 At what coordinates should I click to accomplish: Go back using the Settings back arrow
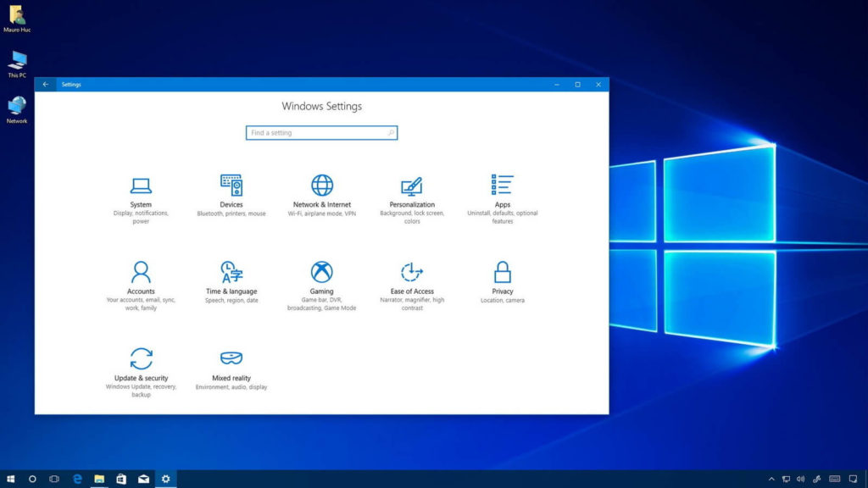[x=45, y=85]
